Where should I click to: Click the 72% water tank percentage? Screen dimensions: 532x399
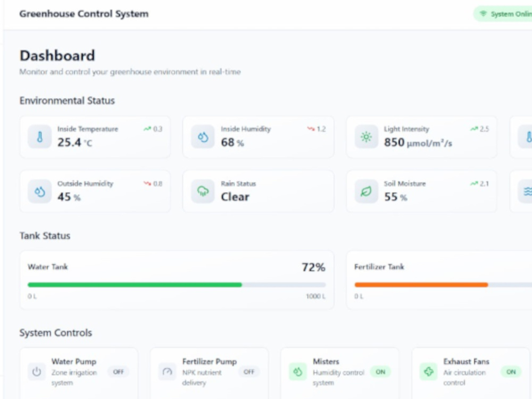coord(313,268)
